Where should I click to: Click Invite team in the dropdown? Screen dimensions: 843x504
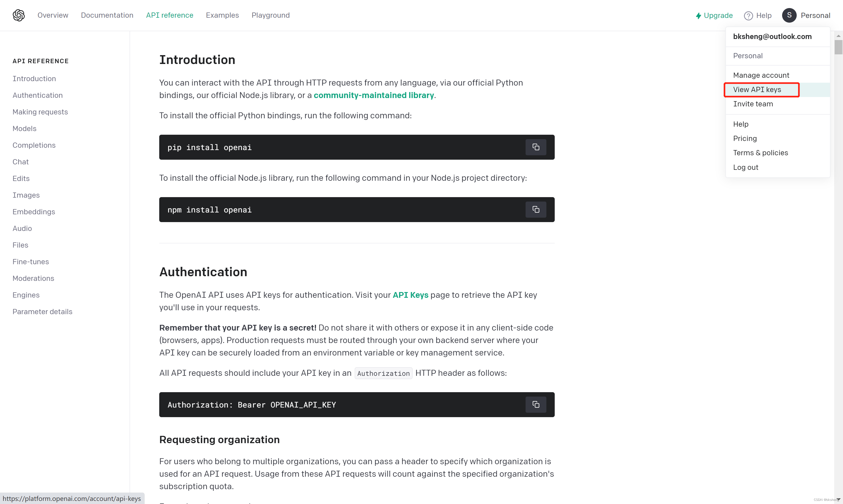[x=753, y=104]
